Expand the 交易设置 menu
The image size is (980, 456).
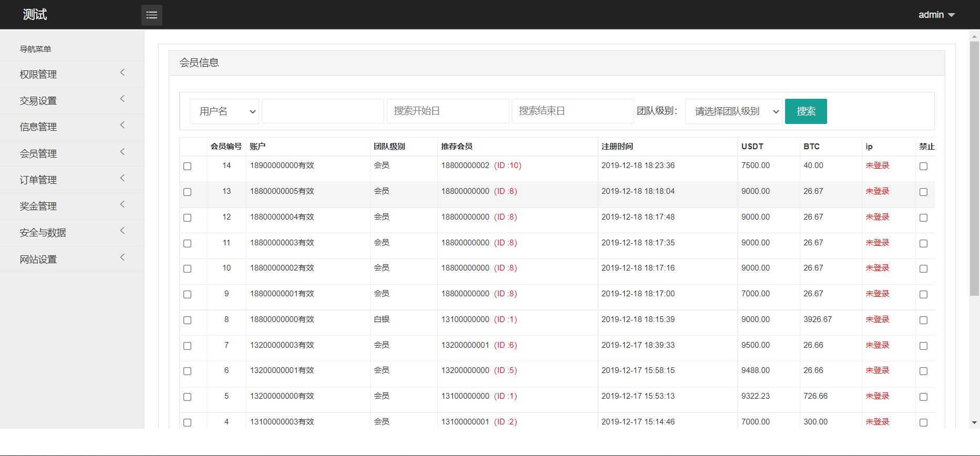tap(72, 100)
